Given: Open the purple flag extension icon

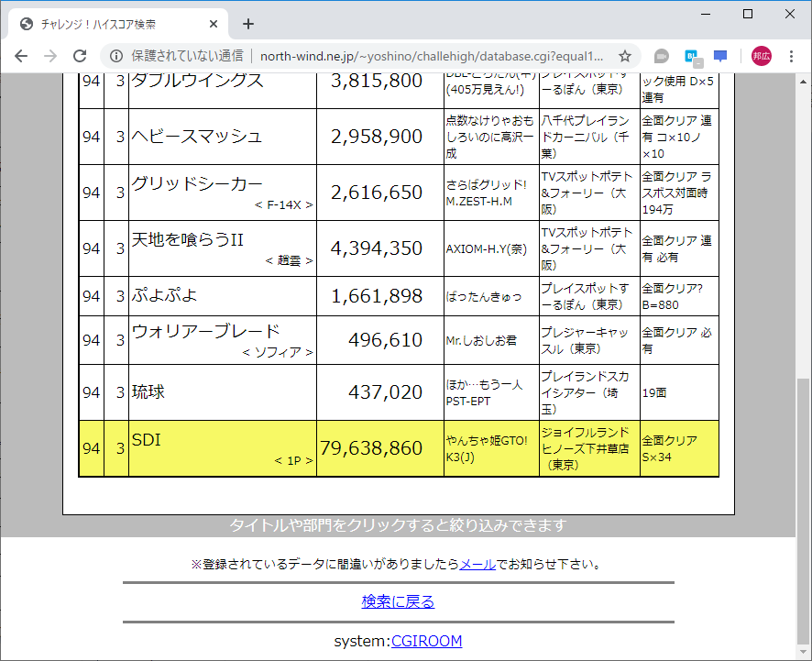Looking at the screenshot, I should pyautogui.click(x=720, y=56).
